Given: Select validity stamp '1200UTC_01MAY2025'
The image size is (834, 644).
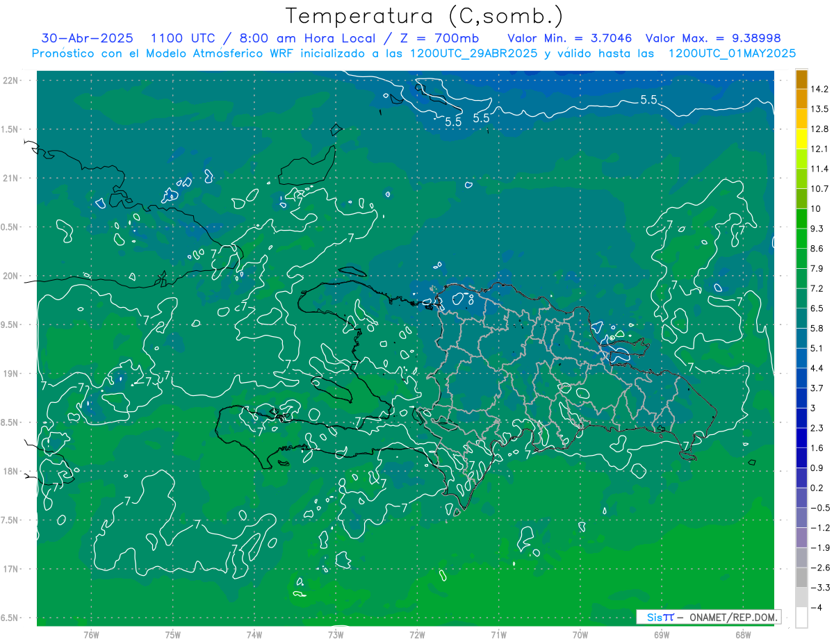Looking at the screenshot, I should (732, 53).
